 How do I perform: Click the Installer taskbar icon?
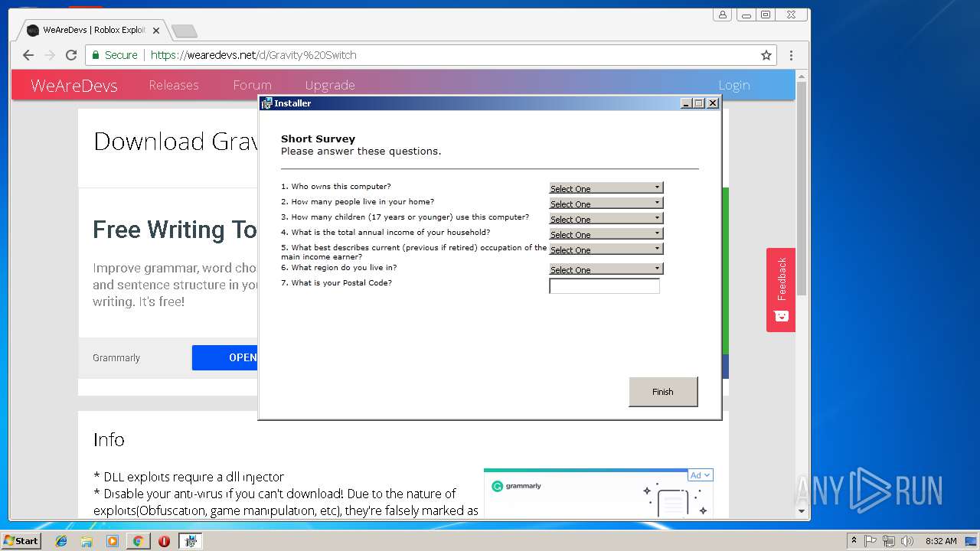pos(191,541)
